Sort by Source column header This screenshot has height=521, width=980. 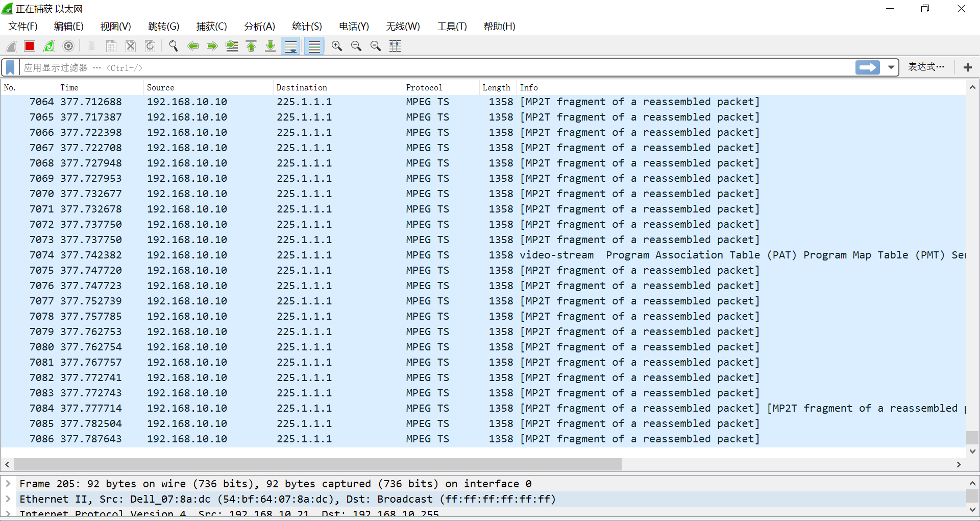pyautogui.click(x=209, y=87)
